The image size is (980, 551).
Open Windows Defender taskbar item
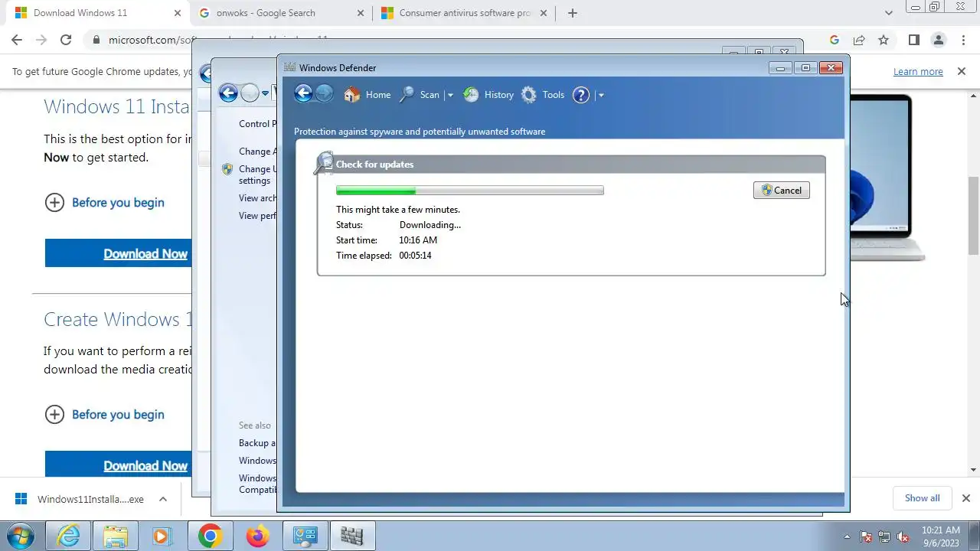tap(352, 536)
